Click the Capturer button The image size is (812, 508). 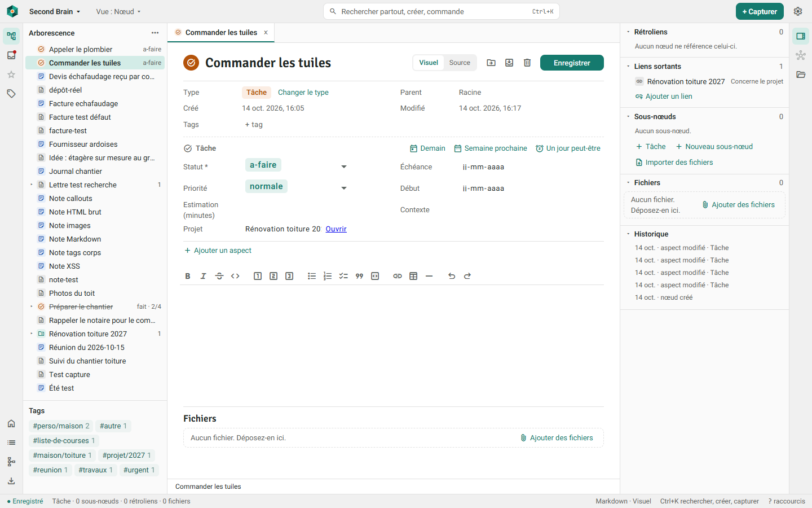(760, 11)
